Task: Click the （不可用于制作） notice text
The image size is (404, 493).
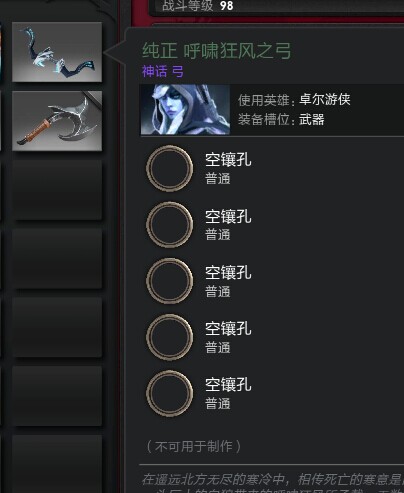Action: point(194,446)
